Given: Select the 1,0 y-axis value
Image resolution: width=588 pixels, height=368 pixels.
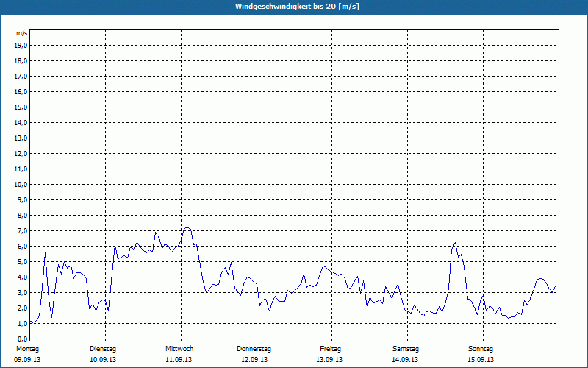Looking at the screenshot, I should pyautogui.click(x=22, y=323).
